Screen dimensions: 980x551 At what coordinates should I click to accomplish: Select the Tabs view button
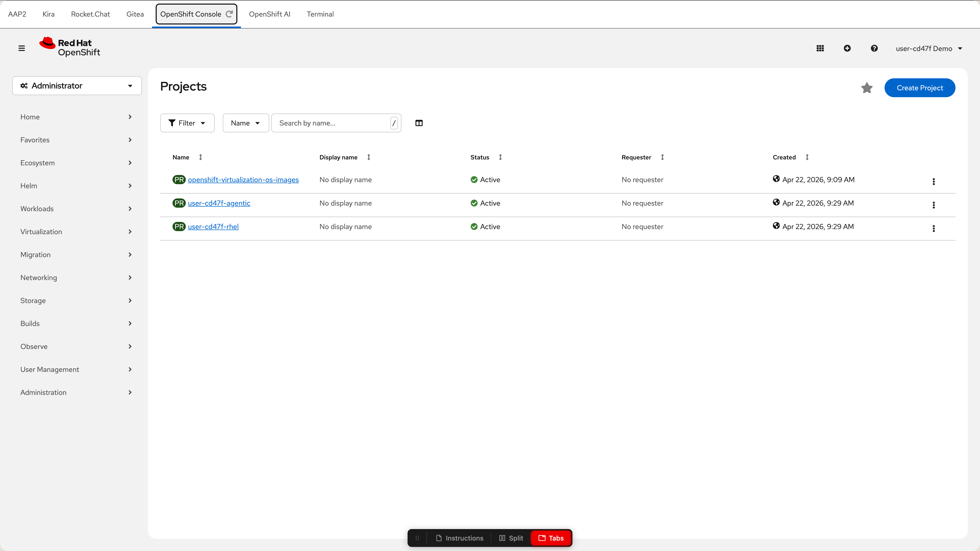pos(551,538)
